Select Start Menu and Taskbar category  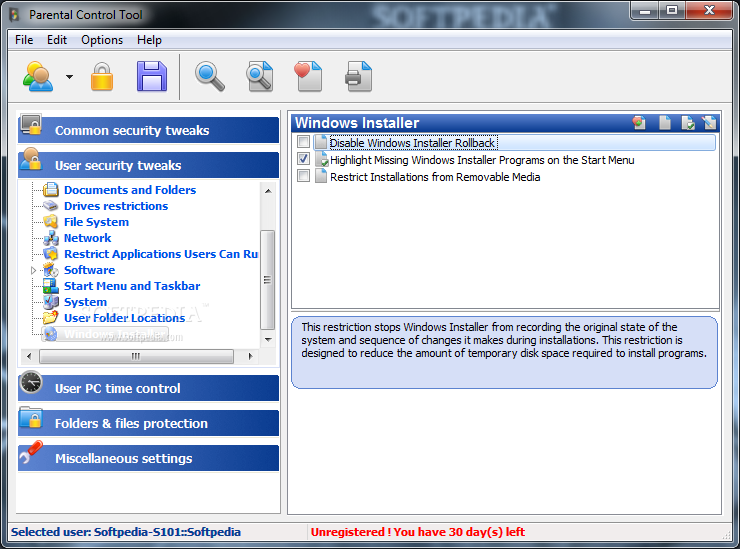click(x=132, y=286)
